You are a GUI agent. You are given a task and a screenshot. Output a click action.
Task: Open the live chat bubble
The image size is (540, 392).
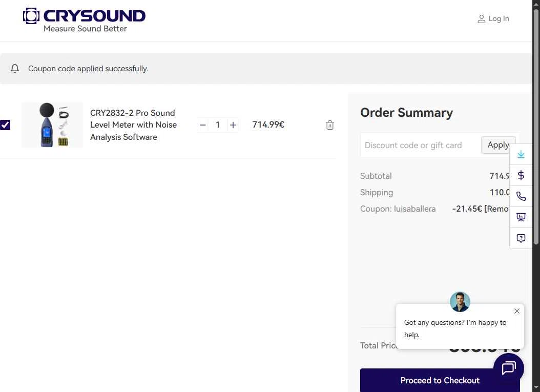coord(509,368)
